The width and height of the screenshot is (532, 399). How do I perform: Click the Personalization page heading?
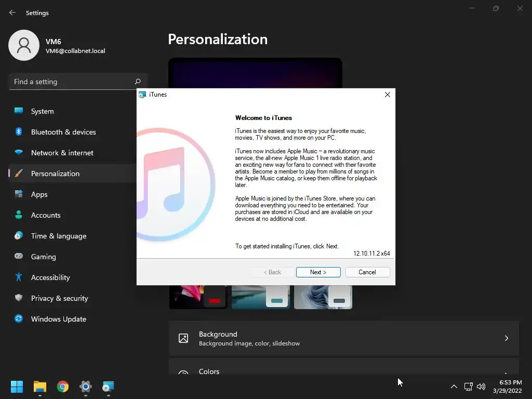pos(218,39)
